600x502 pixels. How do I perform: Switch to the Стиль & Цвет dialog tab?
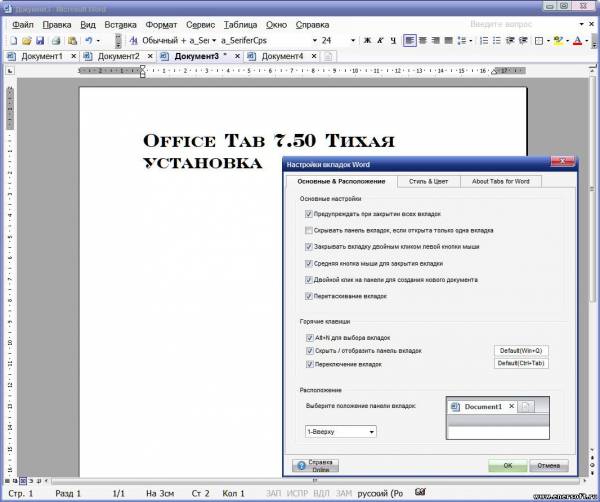pyautogui.click(x=429, y=181)
